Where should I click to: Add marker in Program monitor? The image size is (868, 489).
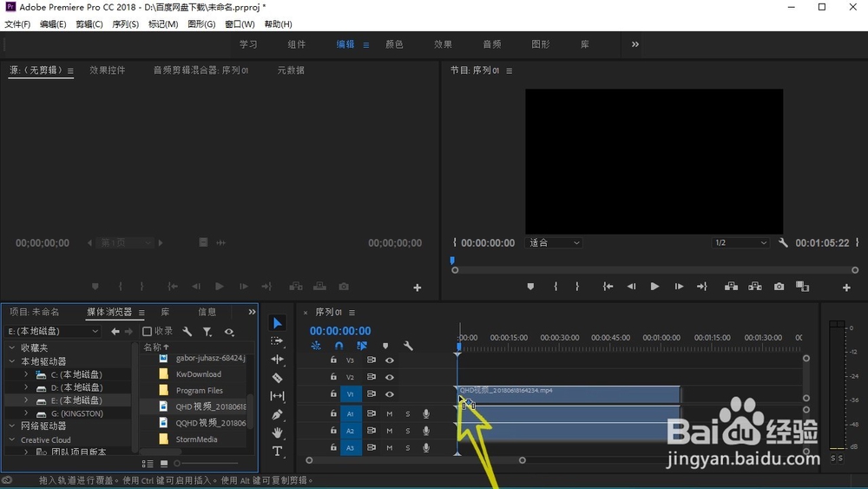530,287
